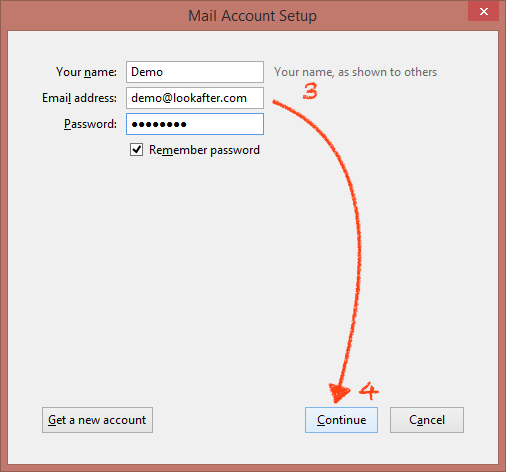Image resolution: width=506 pixels, height=472 pixels.
Task: Toggle the Remember password checkbox
Action: click(136, 150)
